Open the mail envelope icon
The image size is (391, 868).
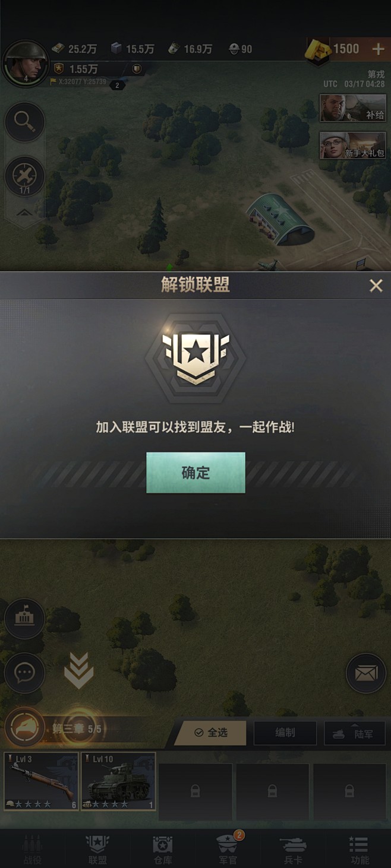point(366,673)
